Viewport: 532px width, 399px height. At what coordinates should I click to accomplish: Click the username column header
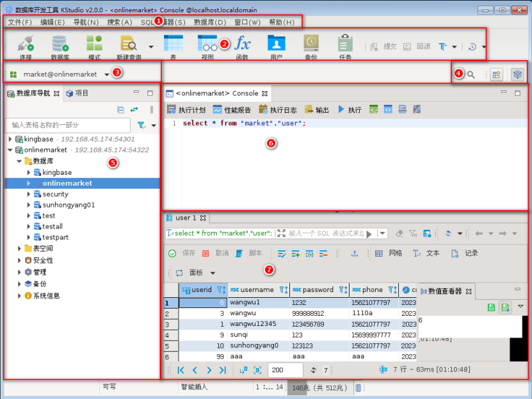click(258, 289)
